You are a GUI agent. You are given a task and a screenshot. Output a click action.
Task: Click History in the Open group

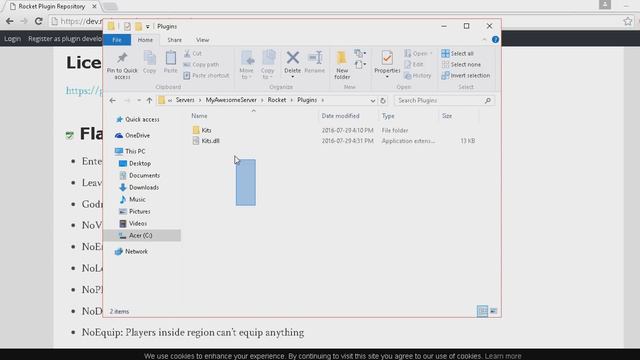click(418, 76)
